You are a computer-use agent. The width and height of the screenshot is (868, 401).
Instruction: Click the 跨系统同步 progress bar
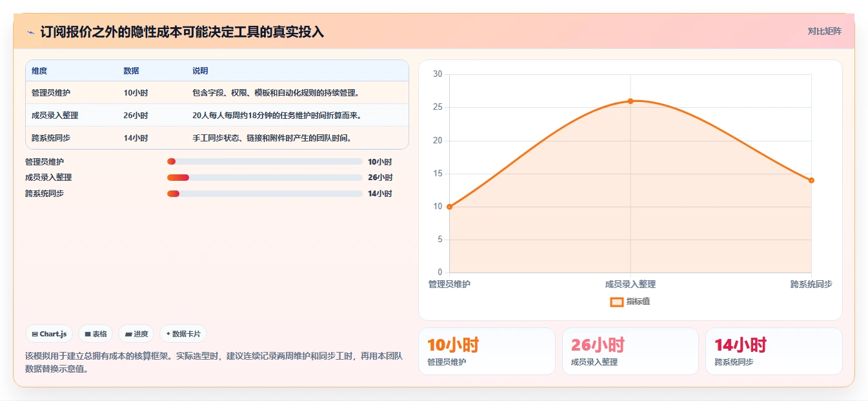pyautogui.click(x=265, y=194)
